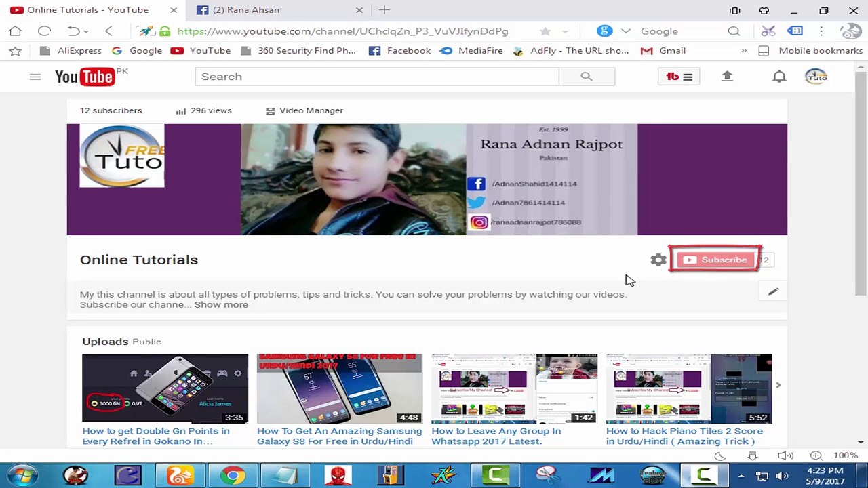
Task: Open the MediaFire bookmark
Action: (x=471, y=51)
